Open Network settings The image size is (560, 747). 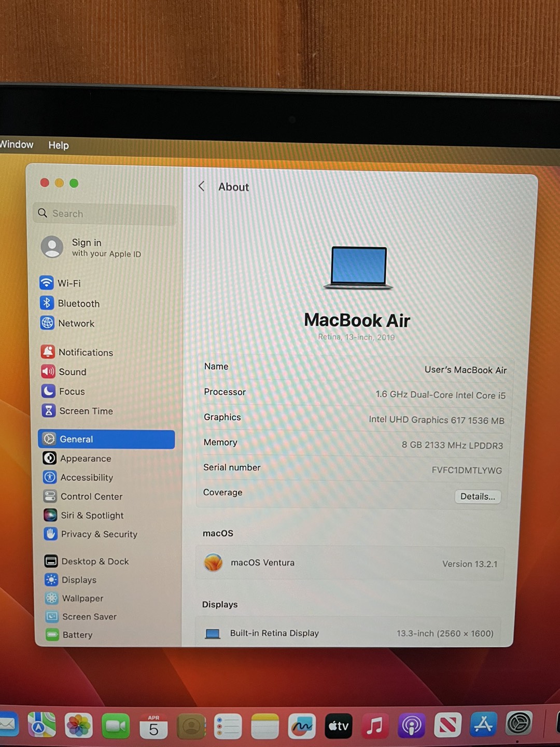pyautogui.click(x=76, y=323)
